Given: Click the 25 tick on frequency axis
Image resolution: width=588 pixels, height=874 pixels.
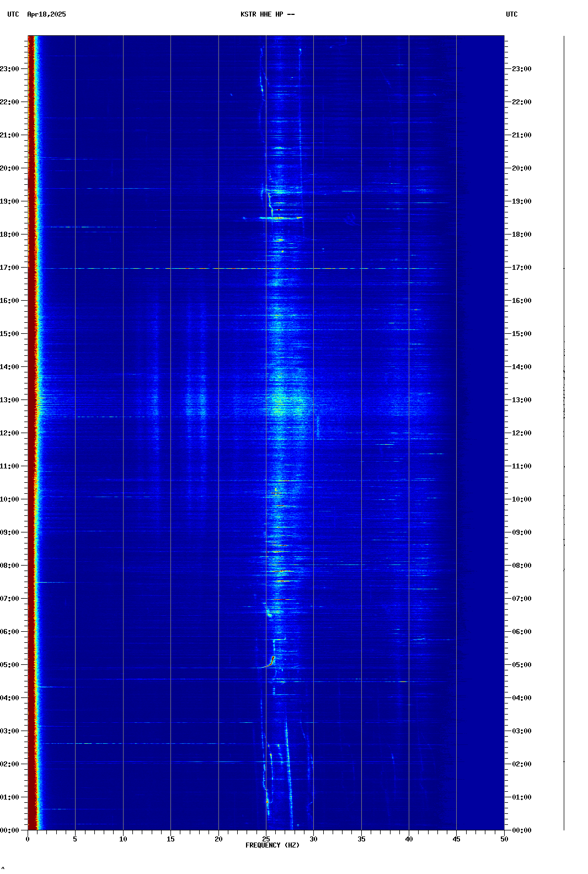Looking at the screenshot, I should 266,839.
